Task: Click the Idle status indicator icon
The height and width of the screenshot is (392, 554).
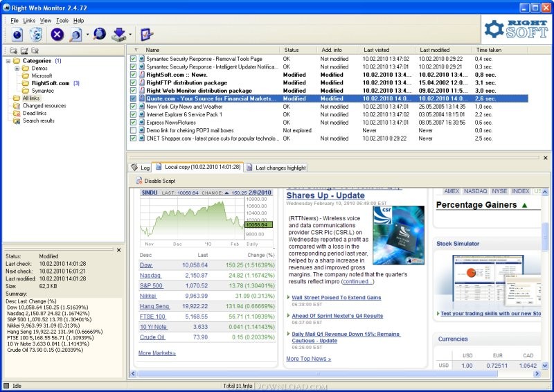Action: coord(6,386)
